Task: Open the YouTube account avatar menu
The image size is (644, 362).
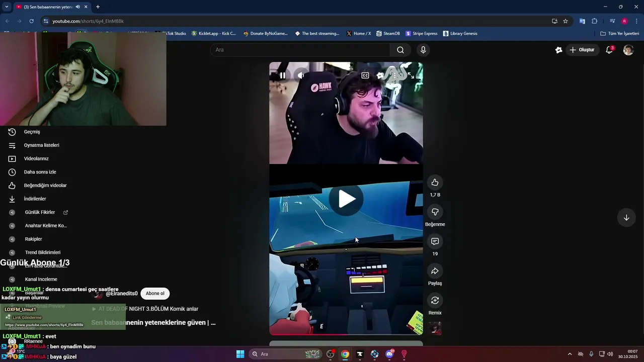Action: (628, 50)
